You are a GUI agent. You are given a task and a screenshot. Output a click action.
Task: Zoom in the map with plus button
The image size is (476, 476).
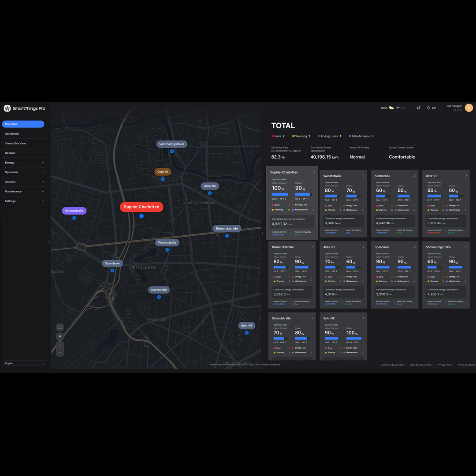click(60, 345)
